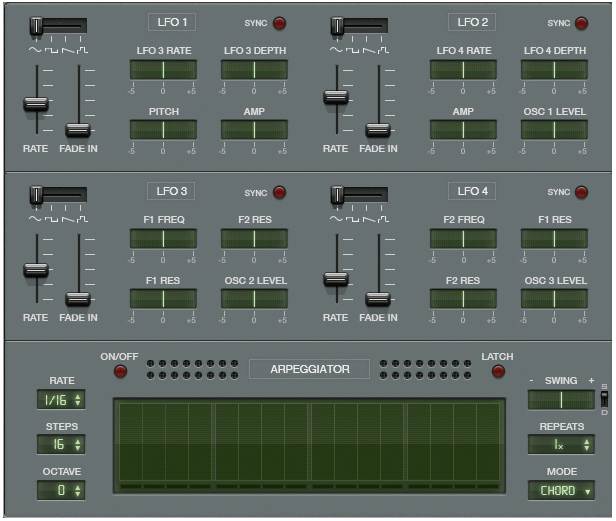Click LFO 2 RATE fader handle
Viewport: 616px width, 521px height.
coord(336,97)
